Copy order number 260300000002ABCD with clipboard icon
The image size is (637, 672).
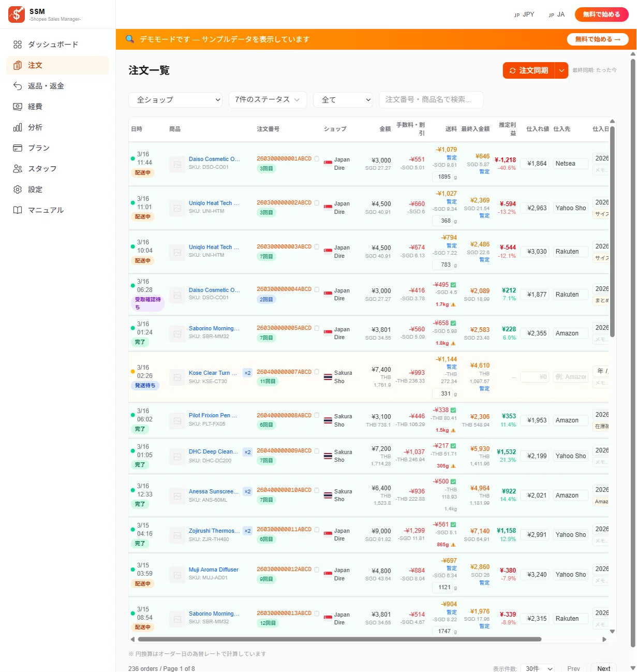click(317, 203)
